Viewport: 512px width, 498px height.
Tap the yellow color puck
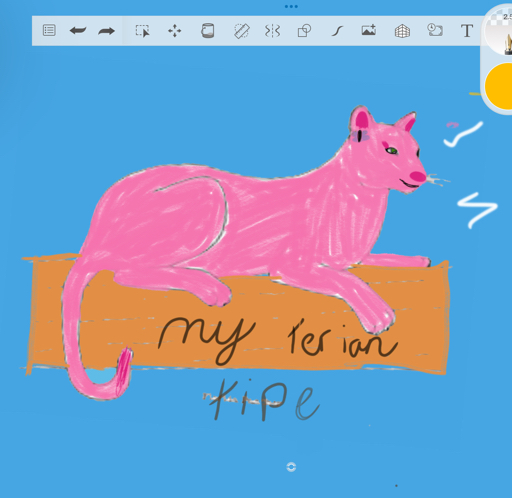coord(499,86)
